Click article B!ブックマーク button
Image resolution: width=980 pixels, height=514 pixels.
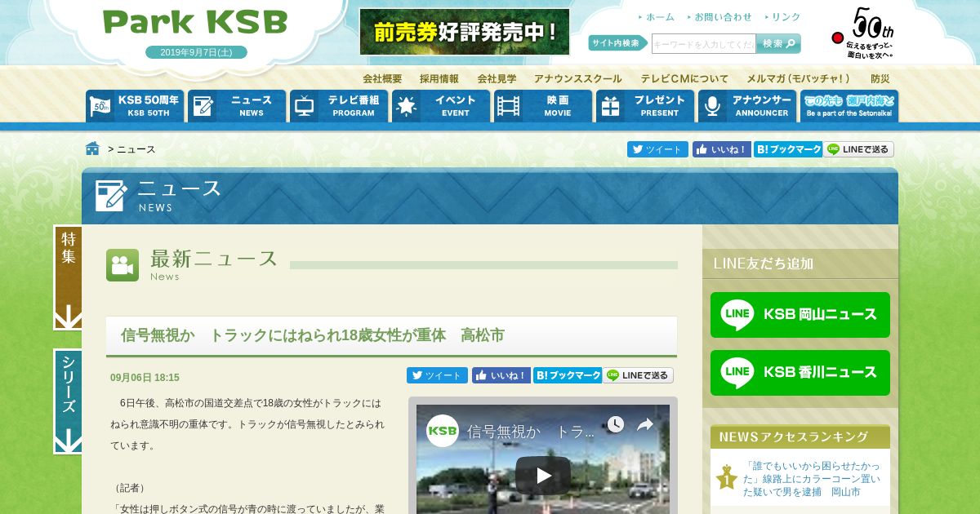(x=568, y=375)
